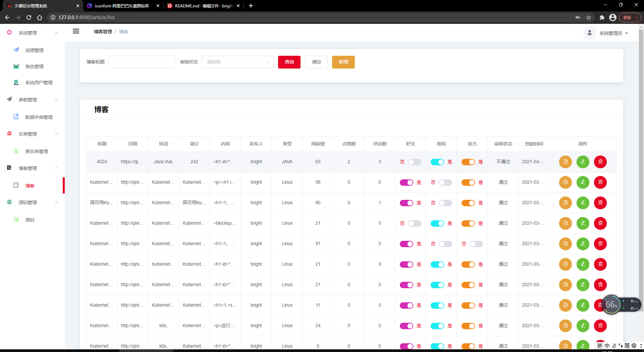The width and height of the screenshot is (644, 352).
Task: Click the red 查询 search button
Action: tap(289, 62)
